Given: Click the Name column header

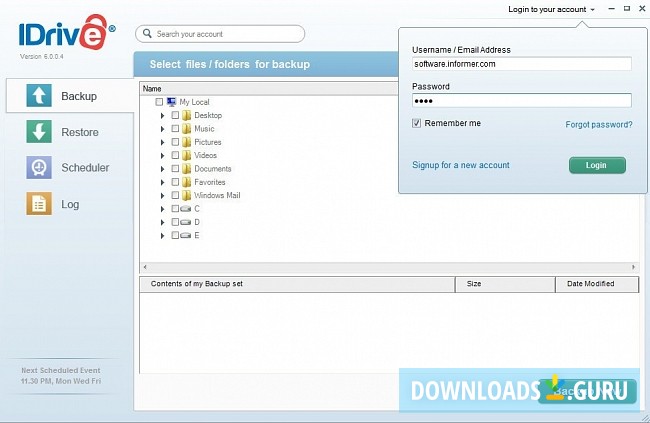Looking at the screenshot, I should point(269,88).
